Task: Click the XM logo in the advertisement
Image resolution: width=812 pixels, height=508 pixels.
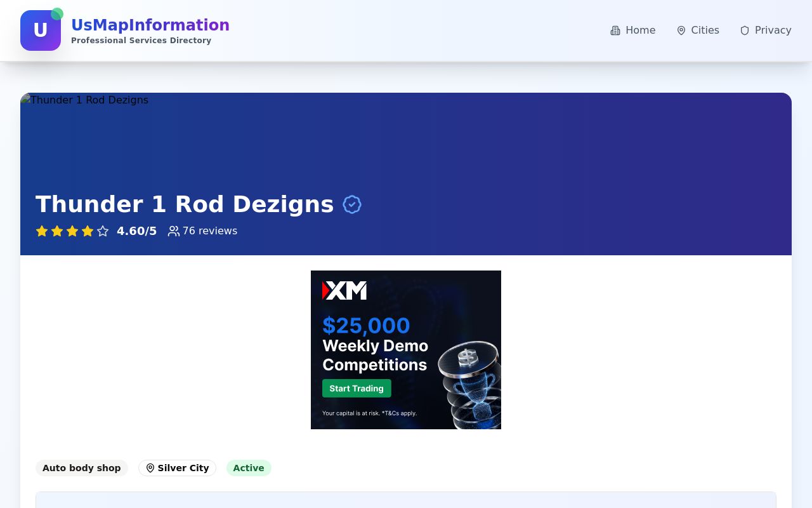Action: pos(344,291)
